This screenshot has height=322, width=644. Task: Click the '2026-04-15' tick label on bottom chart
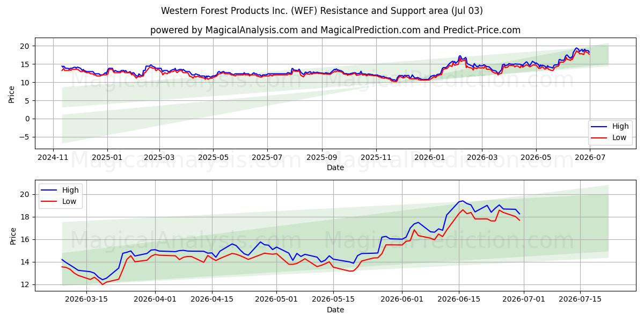click(x=212, y=299)
